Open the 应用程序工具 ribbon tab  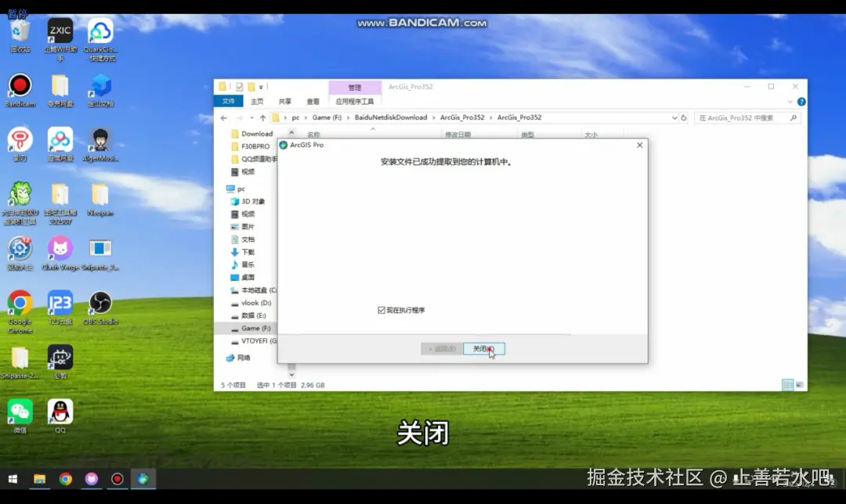pyautogui.click(x=355, y=101)
